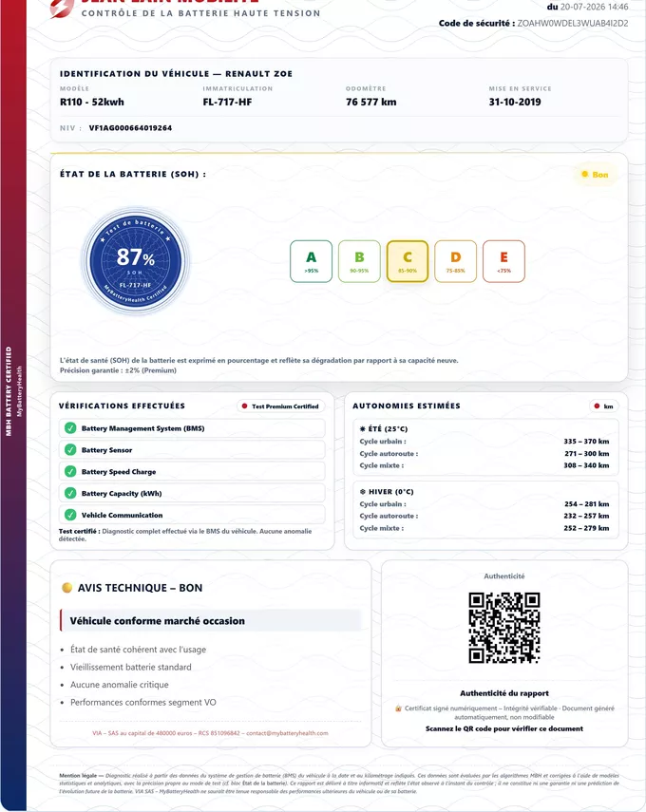
Task: Click the red lightning logo icon
Action: pyautogui.click(x=62, y=9)
